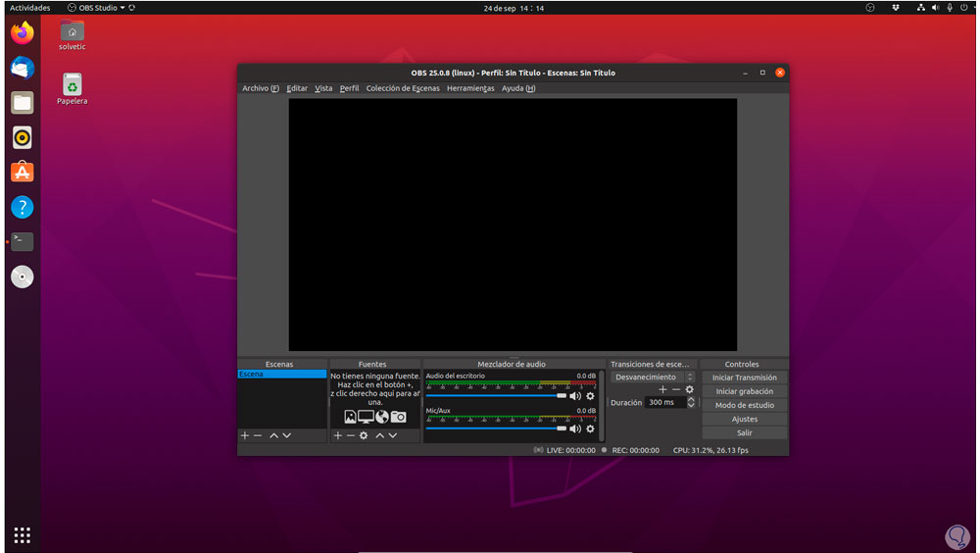
Task: Open the Herramientas menu
Action: pos(470,88)
